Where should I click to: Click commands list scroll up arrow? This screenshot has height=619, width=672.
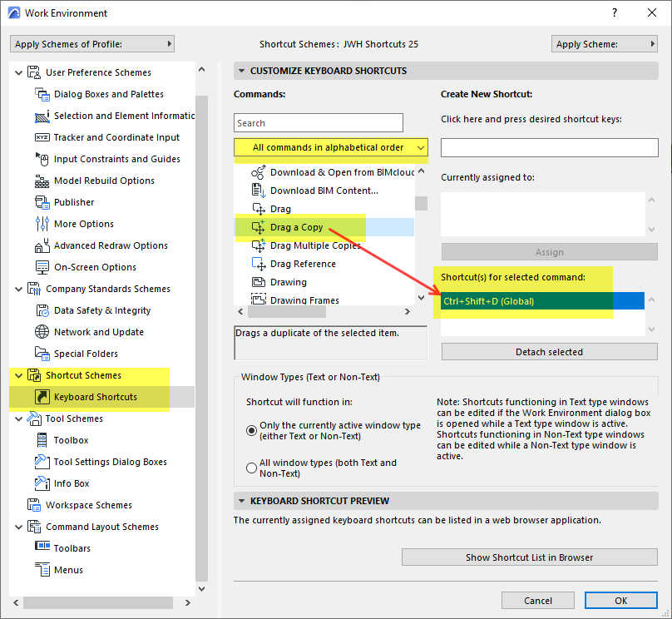tap(422, 171)
